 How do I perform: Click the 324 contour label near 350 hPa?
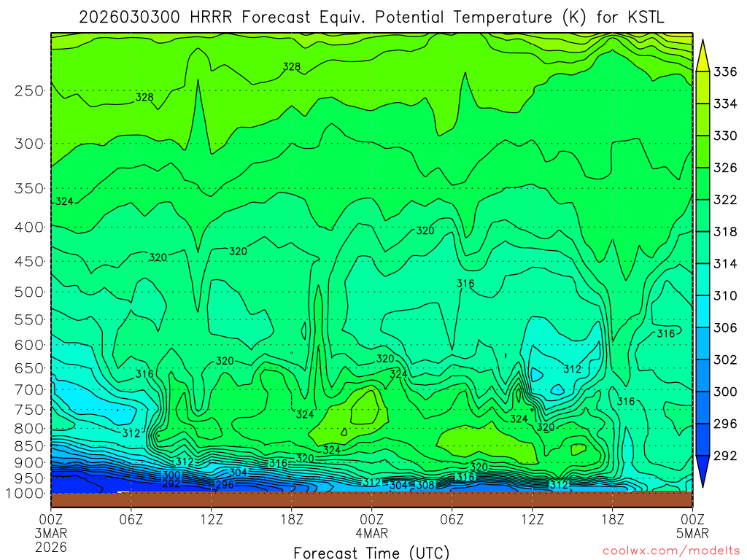64,201
